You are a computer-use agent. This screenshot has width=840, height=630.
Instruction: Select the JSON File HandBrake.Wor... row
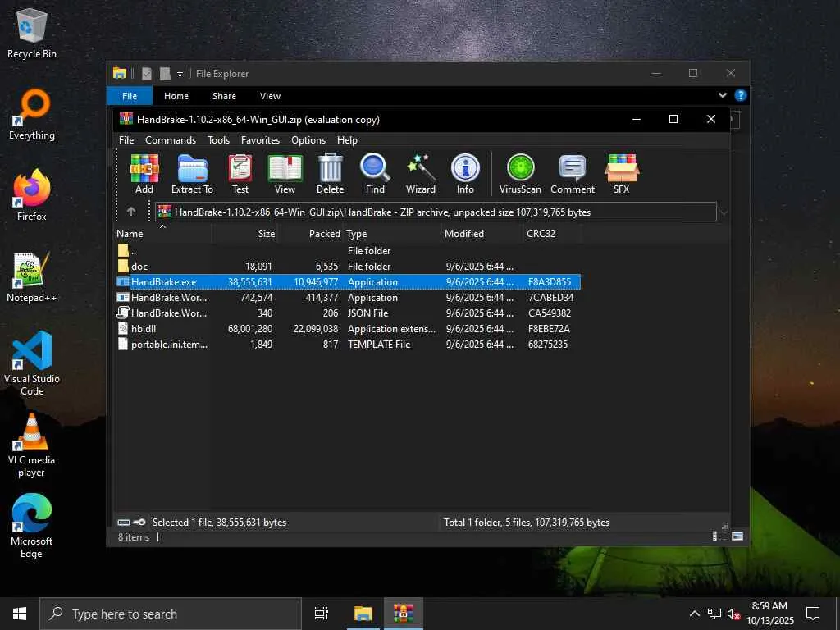tap(348, 313)
